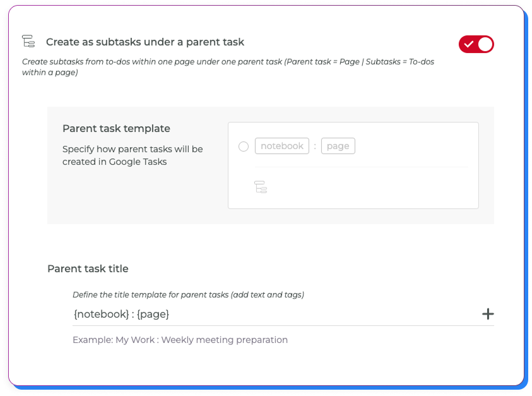Click the subtasks hierarchy icon beside heading
532x396 pixels.
tap(28, 41)
